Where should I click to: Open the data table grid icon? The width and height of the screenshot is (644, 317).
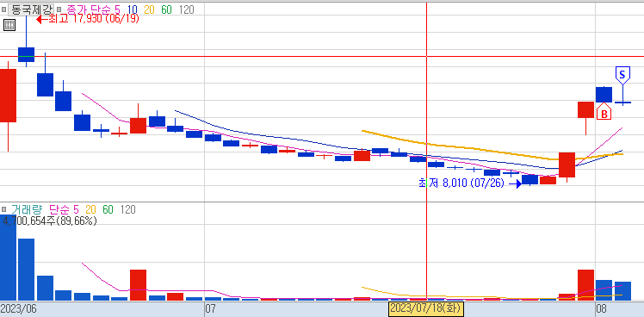(x=9, y=25)
